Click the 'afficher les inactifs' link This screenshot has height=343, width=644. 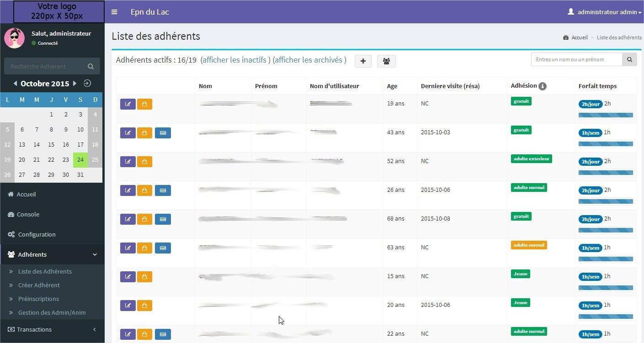coord(234,60)
